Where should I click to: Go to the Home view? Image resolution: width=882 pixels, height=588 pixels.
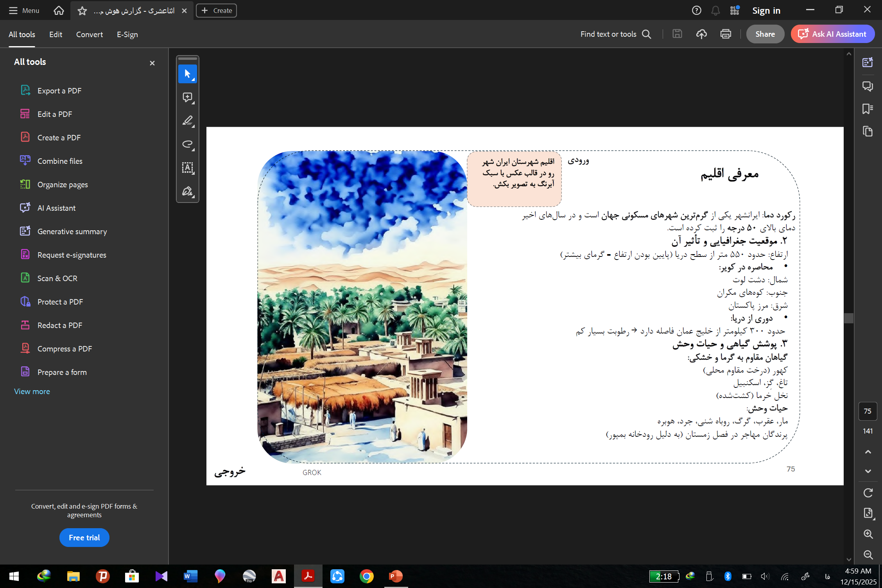(x=59, y=11)
